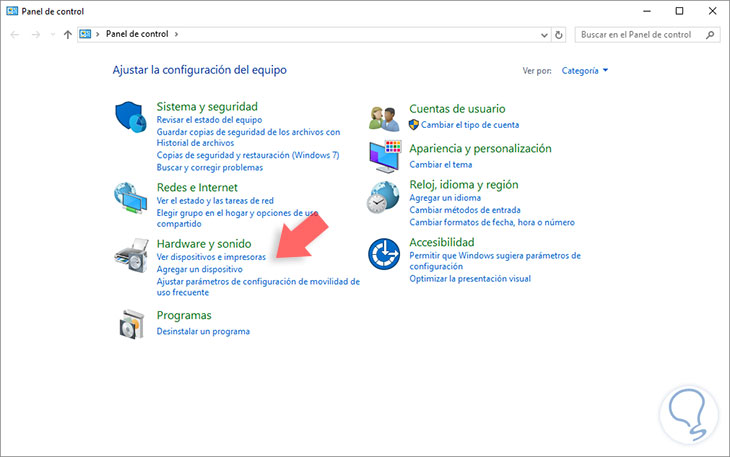The image size is (730, 457).
Task: Open Ajustar parámetros de configuración de movilidad
Action: click(258, 287)
